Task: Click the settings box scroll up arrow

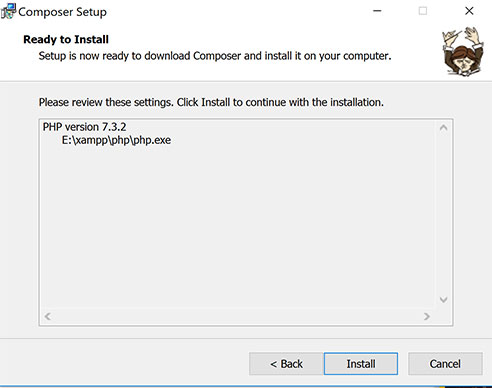Action: (x=443, y=128)
